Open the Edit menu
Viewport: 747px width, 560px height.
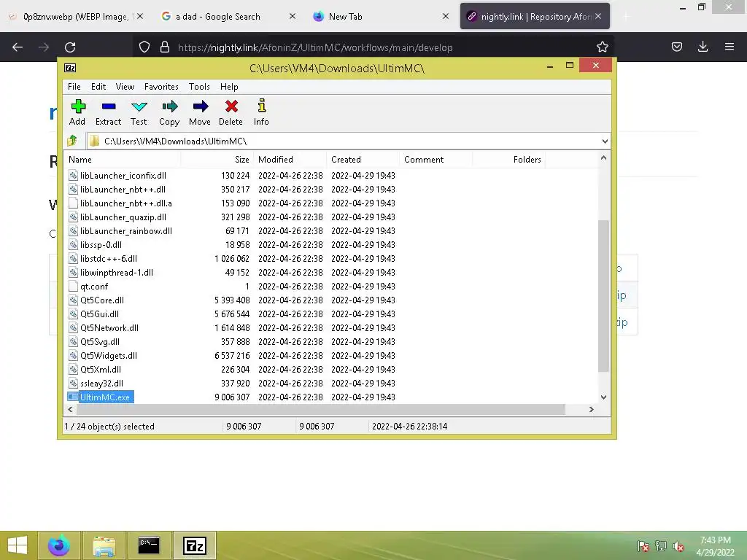coord(98,87)
